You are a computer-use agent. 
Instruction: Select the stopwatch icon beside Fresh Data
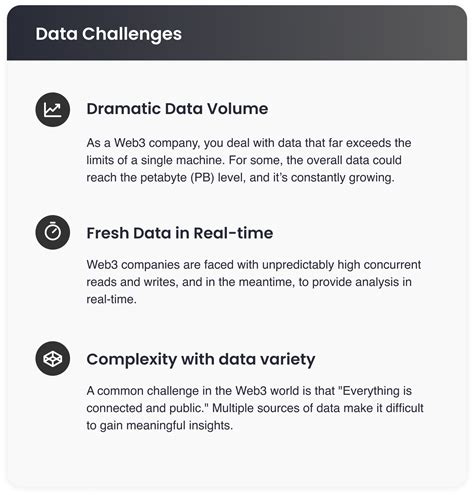[x=53, y=232]
